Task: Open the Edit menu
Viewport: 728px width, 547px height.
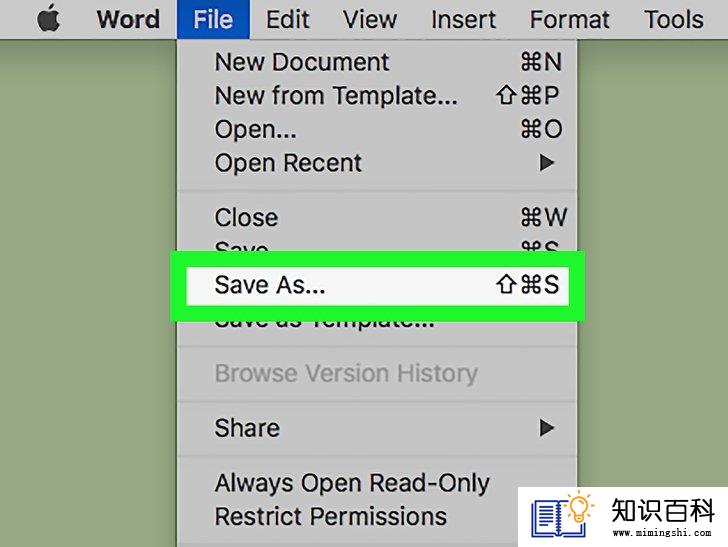Action: point(287,20)
